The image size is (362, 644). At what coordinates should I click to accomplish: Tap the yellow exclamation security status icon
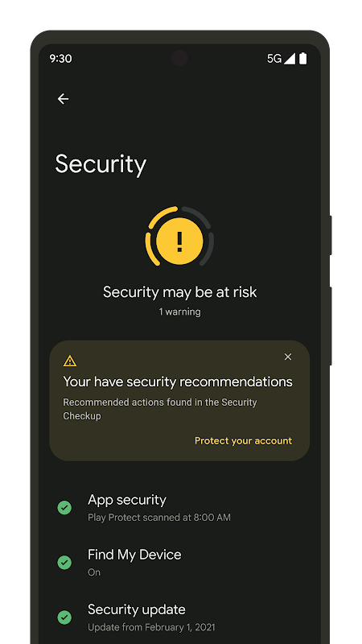(x=179, y=241)
